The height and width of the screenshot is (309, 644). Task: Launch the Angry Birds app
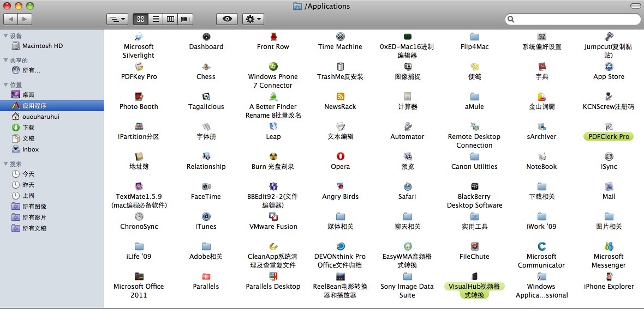(x=340, y=187)
